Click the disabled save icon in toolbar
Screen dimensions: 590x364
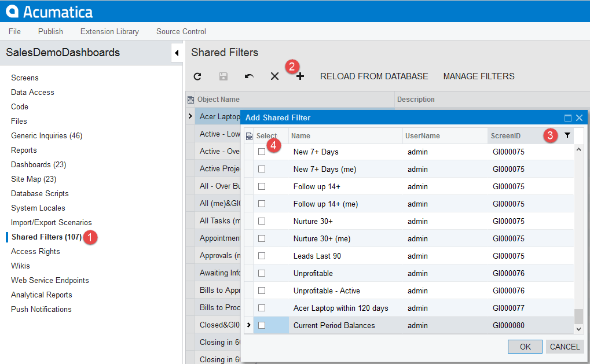pyautogui.click(x=223, y=76)
